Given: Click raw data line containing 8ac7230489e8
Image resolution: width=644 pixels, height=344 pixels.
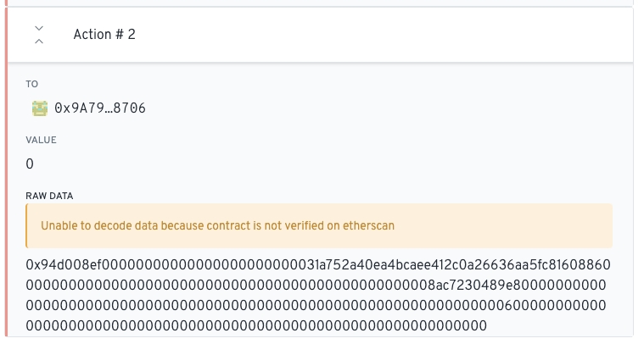Looking at the screenshot, I should [318, 286].
